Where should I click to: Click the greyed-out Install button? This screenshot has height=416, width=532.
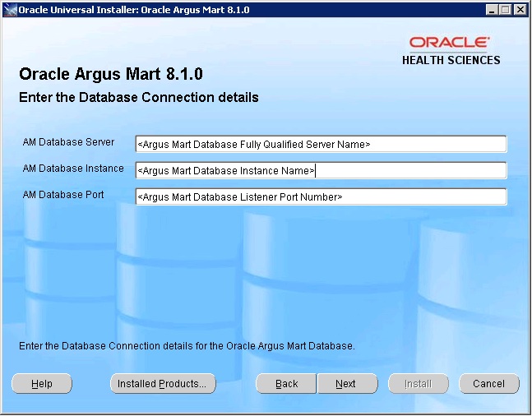point(418,383)
